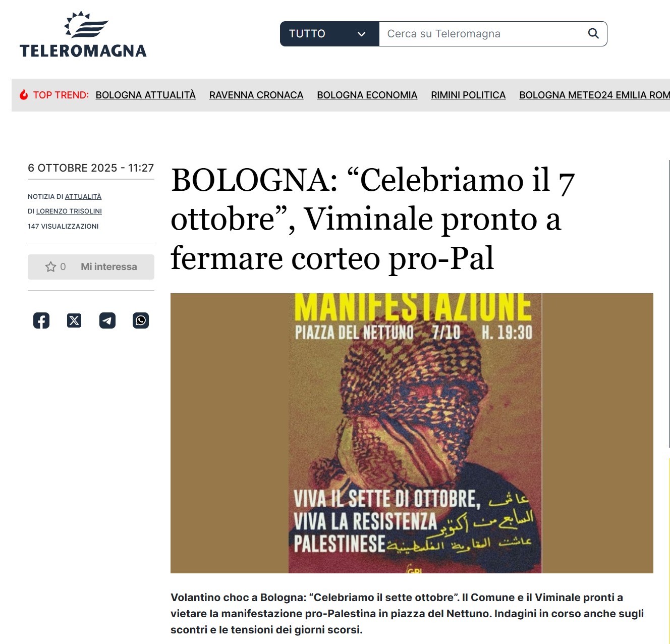Click the Top Trend flame icon

(24, 95)
